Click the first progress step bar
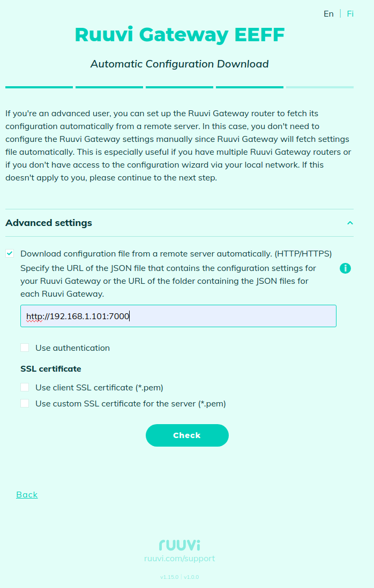374x588 pixels. tap(39, 87)
